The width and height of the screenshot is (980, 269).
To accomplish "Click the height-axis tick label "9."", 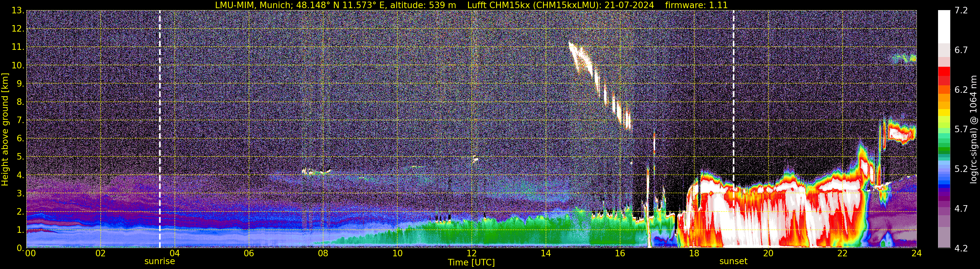I will pos(20,84).
